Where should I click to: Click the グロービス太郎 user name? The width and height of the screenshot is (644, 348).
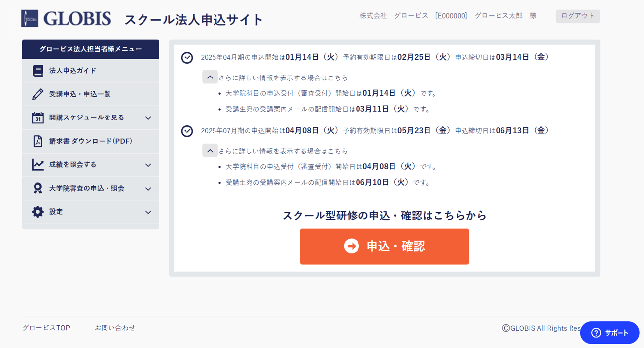(499, 16)
